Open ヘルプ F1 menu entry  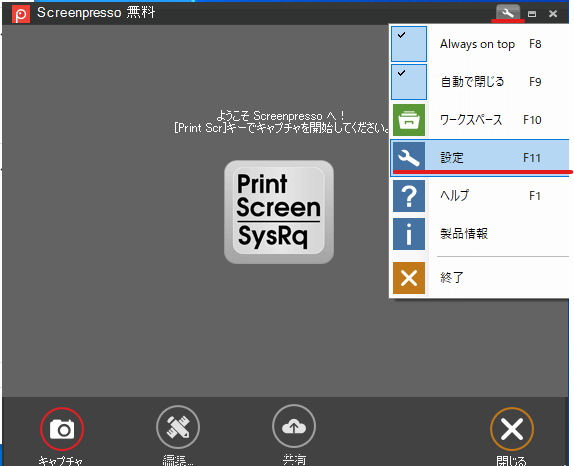[480, 196]
